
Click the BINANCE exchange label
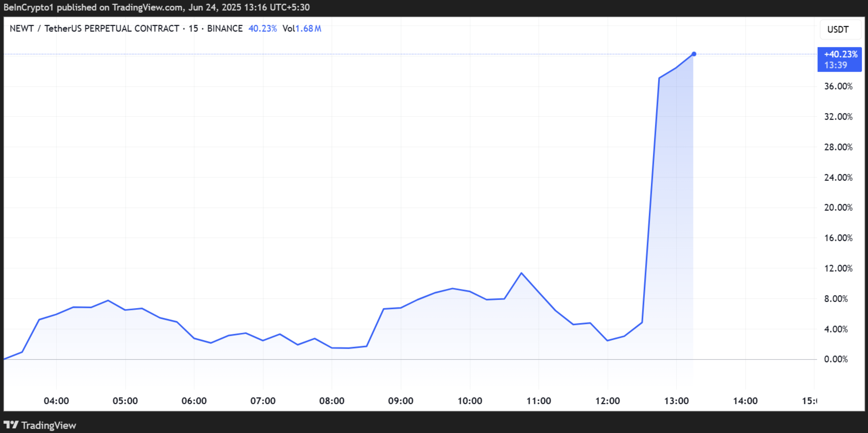[x=224, y=28]
